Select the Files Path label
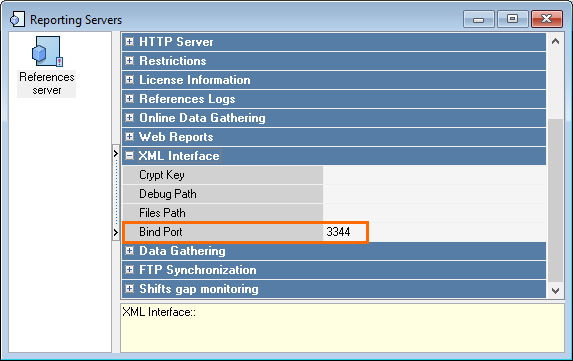The image size is (573, 361). point(162,213)
